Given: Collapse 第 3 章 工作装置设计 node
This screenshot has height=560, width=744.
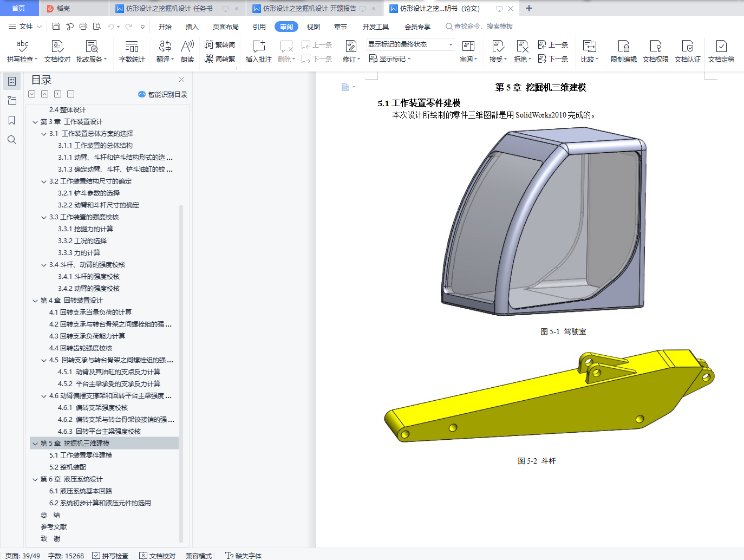Looking at the screenshot, I should pyautogui.click(x=35, y=122).
